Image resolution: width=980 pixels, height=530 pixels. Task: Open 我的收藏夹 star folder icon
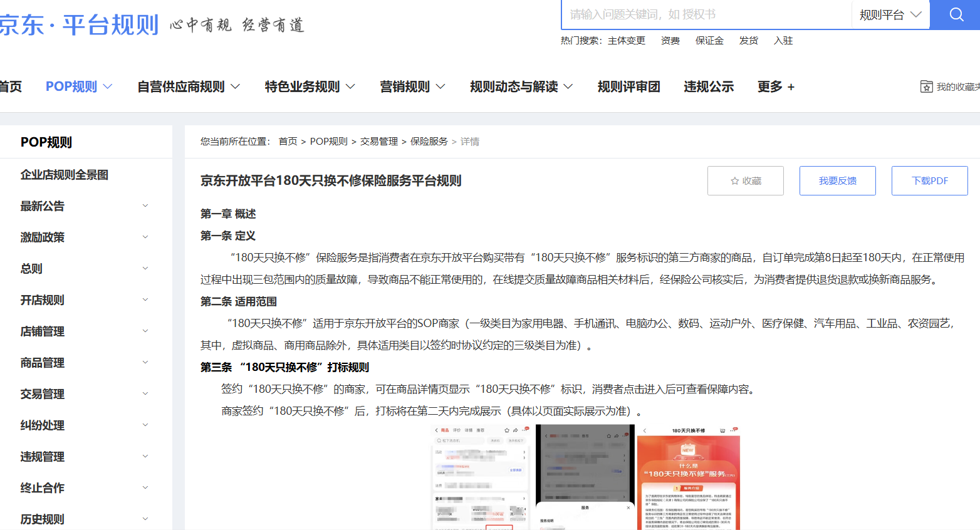[927, 86]
